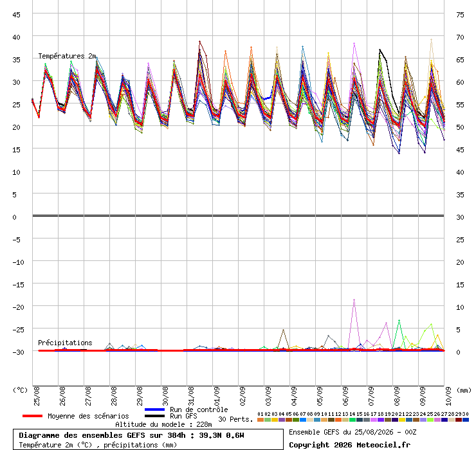
Task: Select the blue perturbation 07 legend swatch
Action: (303, 420)
